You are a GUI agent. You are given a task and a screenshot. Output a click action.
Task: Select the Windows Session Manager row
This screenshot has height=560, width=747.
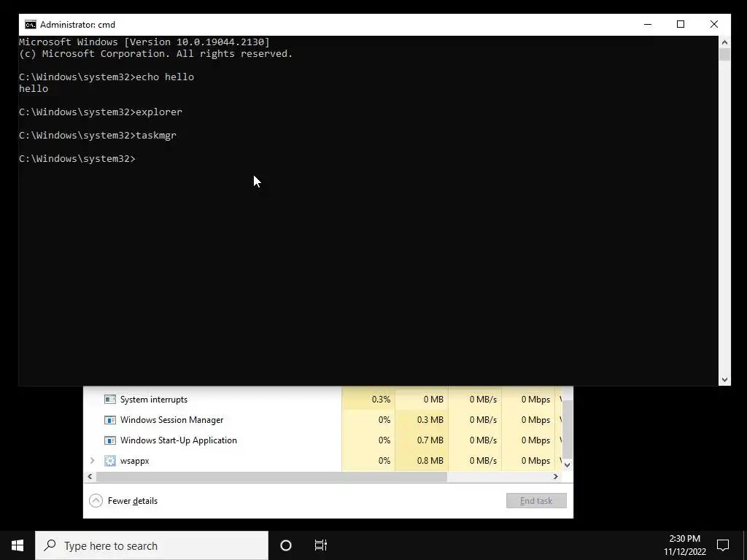322,420
